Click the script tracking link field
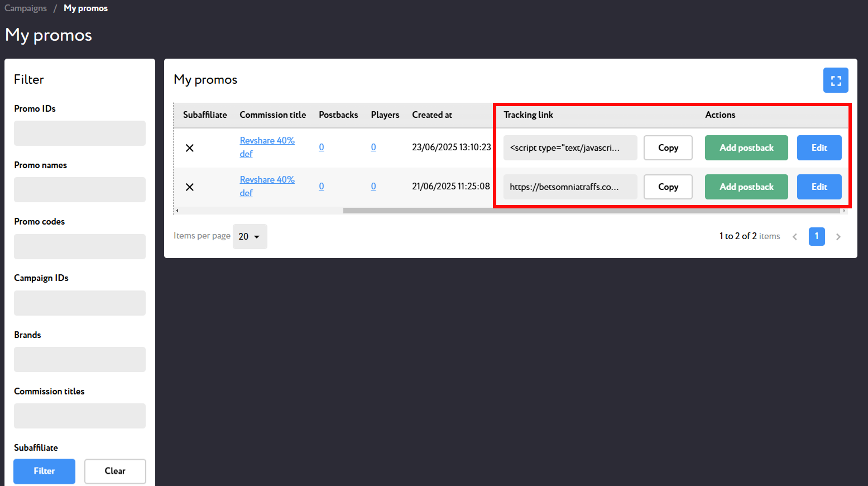 click(570, 147)
